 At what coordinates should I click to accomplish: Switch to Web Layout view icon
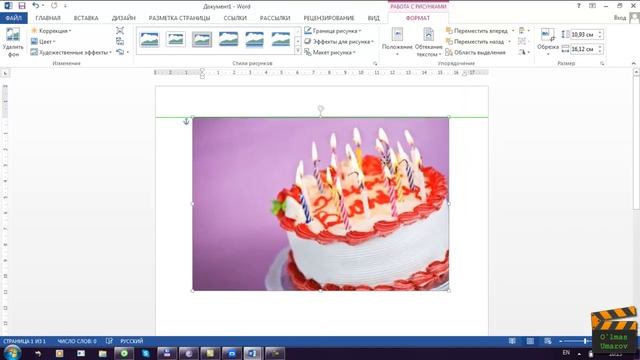[x=548, y=341]
